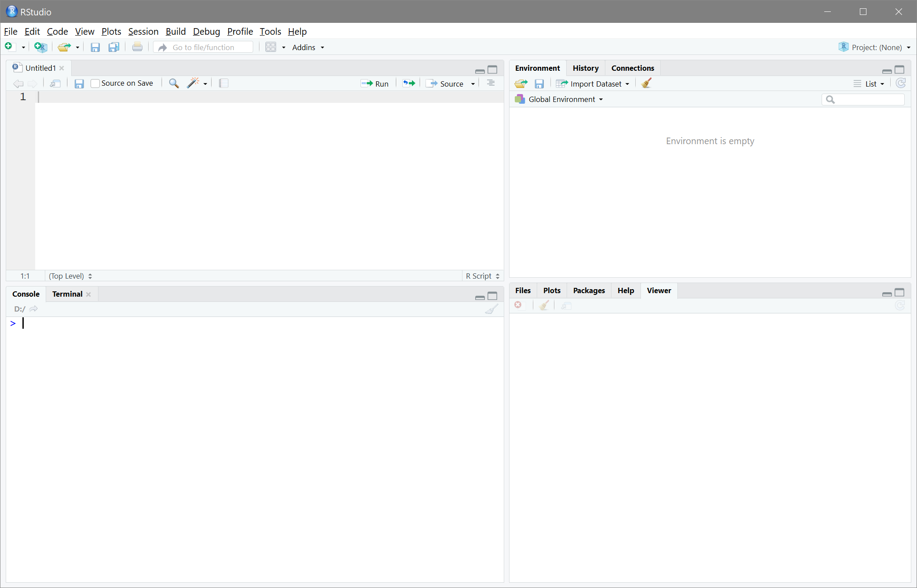Click the Compile Report notebook icon

224,83
